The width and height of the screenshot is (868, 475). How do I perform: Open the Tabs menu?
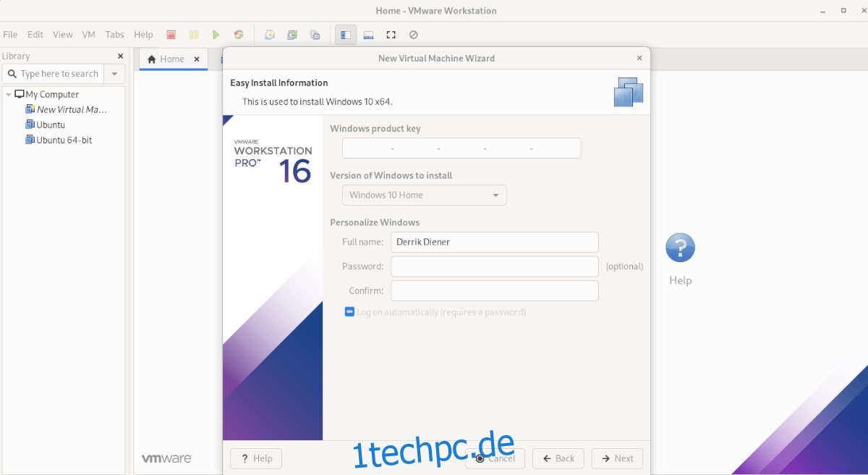(x=114, y=34)
